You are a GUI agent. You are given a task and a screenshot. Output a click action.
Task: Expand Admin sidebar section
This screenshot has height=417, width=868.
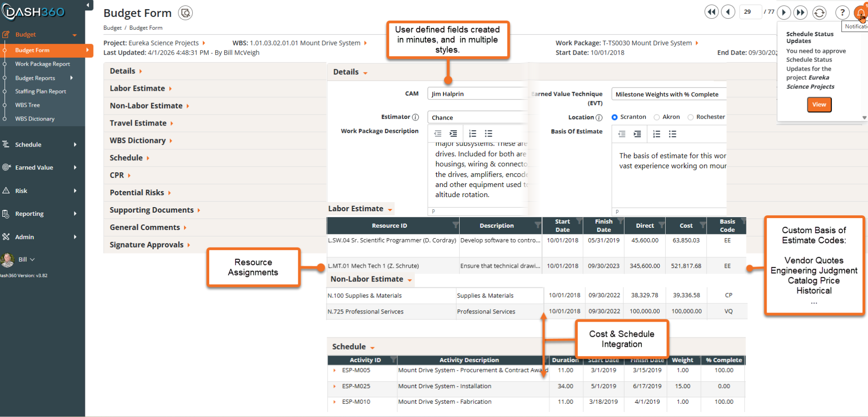(42, 237)
